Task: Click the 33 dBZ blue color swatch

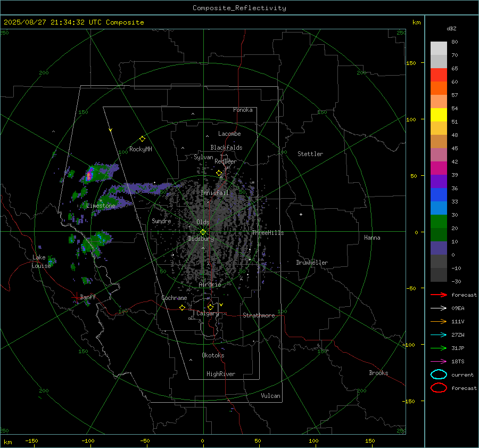Action: [x=439, y=194]
